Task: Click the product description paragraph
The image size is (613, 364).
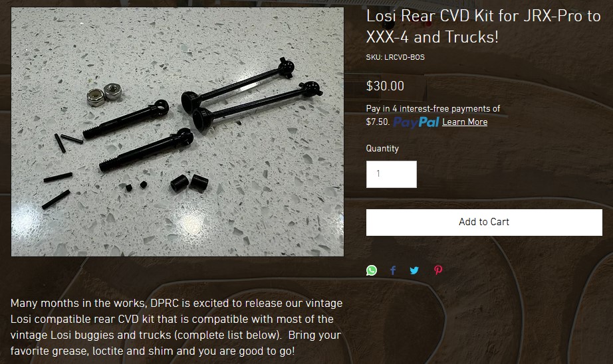Action: (176, 327)
